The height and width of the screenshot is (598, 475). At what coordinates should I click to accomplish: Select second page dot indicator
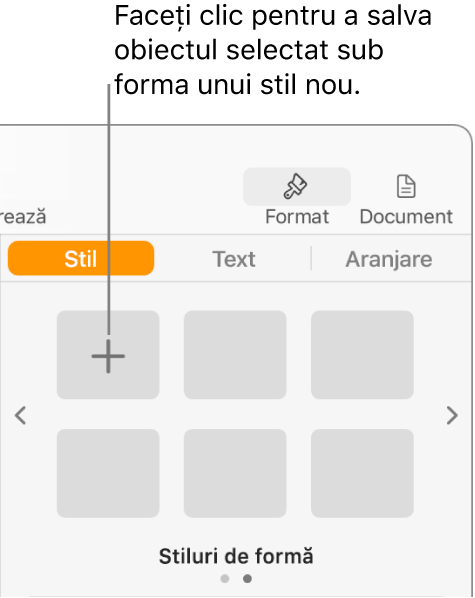(247, 579)
